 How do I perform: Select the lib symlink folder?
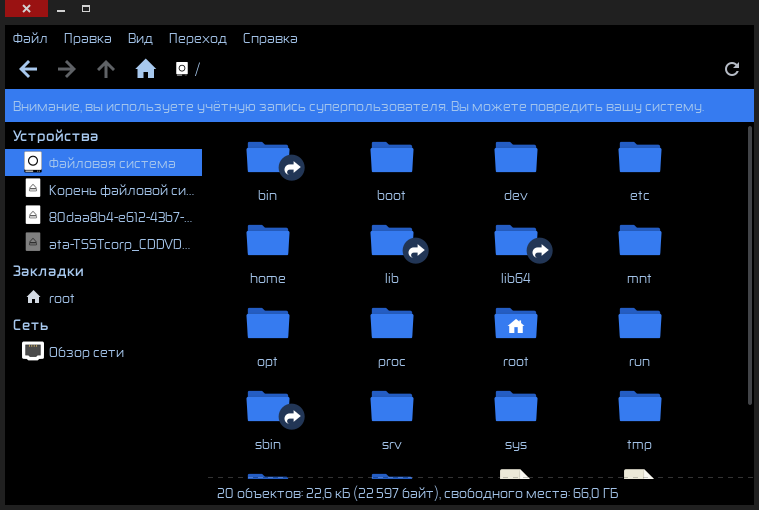click(392, 240)
